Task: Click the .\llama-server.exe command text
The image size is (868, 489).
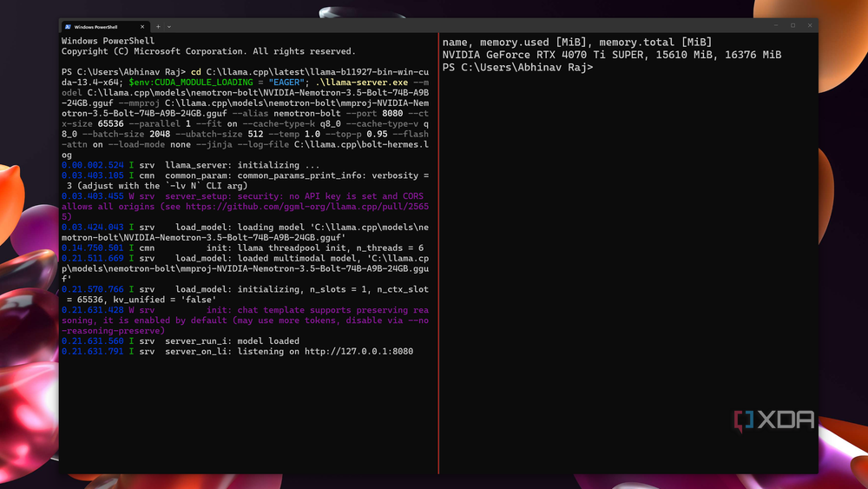Action: (361, 83)
